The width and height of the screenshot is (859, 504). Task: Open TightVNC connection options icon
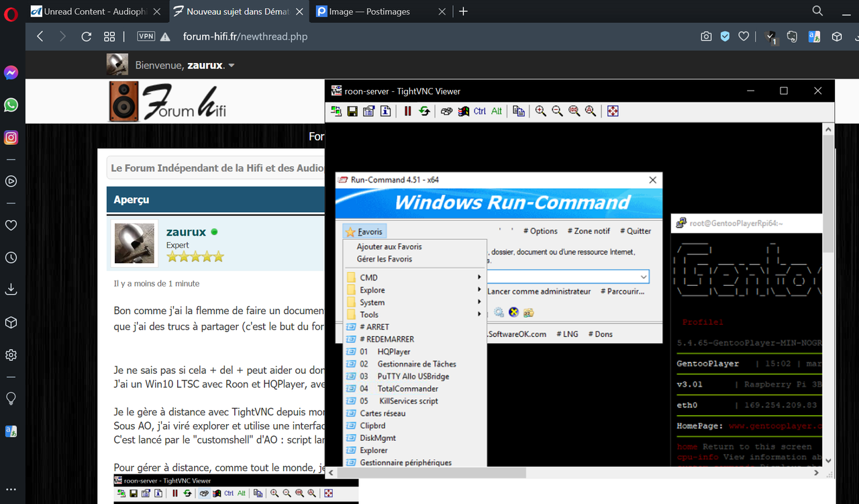[x=368, y=111]
